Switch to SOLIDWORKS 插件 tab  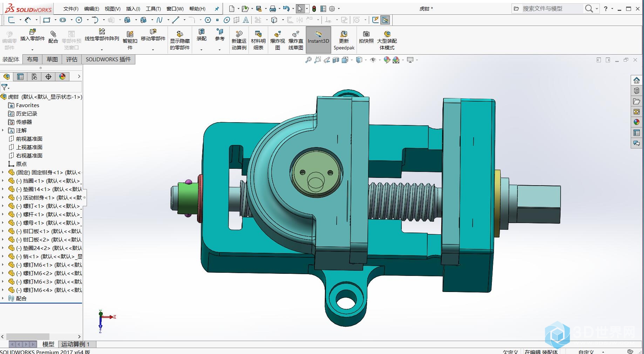[x=108, y=60]
